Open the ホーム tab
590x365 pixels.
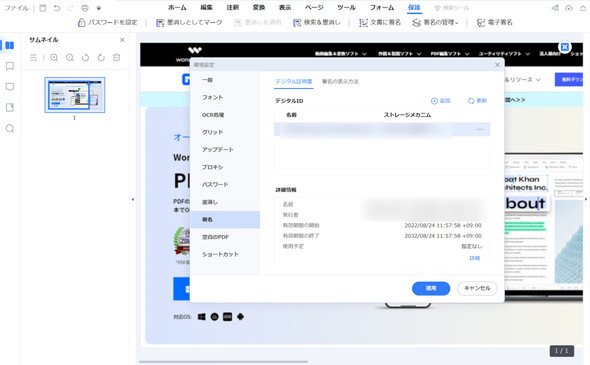click(177, 8)
